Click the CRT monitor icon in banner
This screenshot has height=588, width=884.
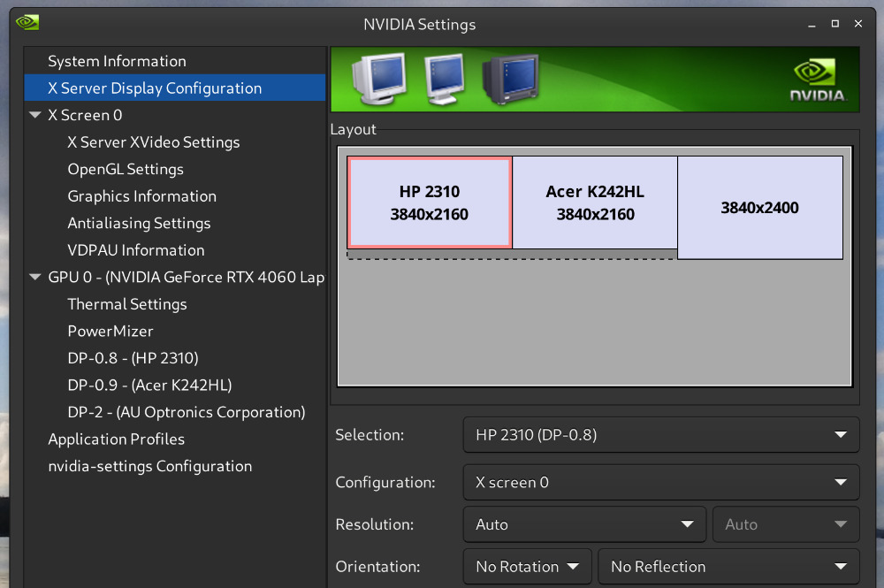click(x=379, y=79)
